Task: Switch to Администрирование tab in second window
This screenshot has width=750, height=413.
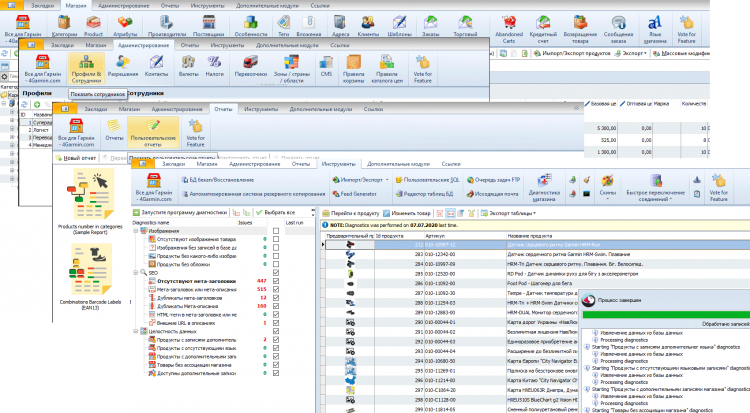Action: click(x=143, y=45)
